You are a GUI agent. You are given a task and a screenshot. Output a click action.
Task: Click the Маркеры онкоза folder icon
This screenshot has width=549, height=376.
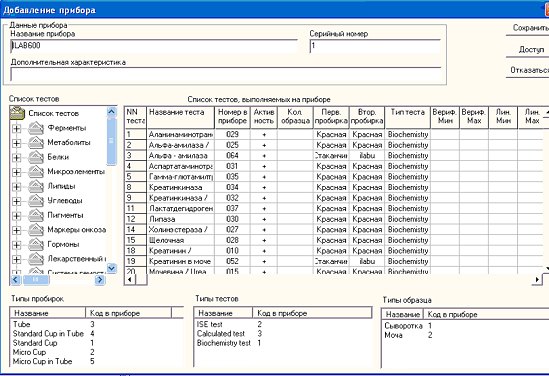(36, 230)
